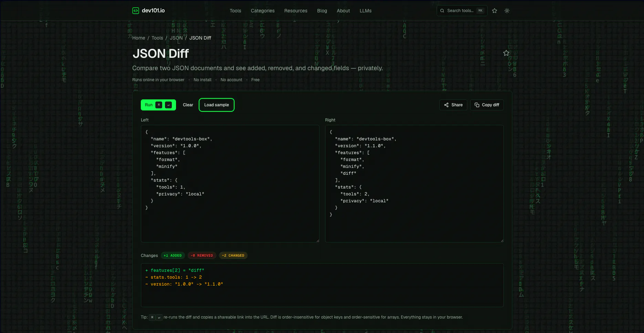Viewport: 644px width, 333px height.
Task: Go to Home breadcrumb
Action: click(139, 38)
